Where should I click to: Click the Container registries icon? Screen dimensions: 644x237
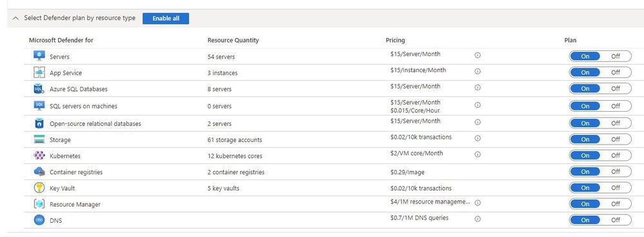coord(39,172)
